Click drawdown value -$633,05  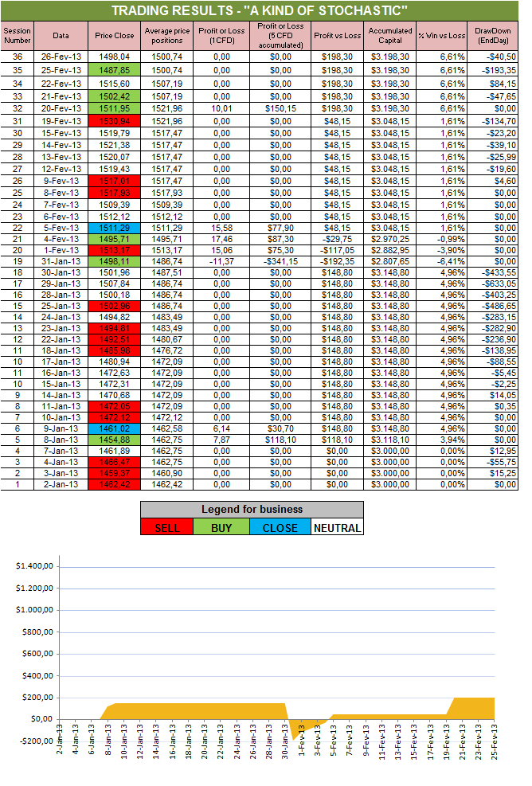point(492,284)
